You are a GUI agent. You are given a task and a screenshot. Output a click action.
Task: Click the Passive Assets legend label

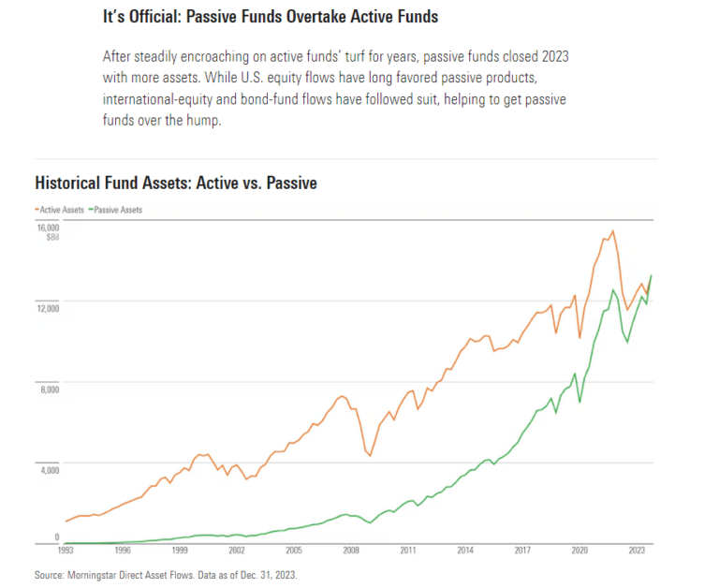(117, 210)
